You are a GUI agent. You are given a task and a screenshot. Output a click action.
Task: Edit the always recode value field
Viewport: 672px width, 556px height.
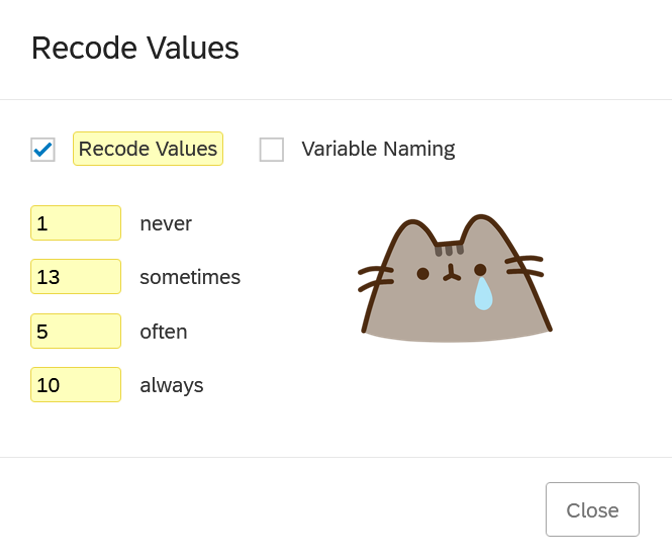(x=76, y=385)
